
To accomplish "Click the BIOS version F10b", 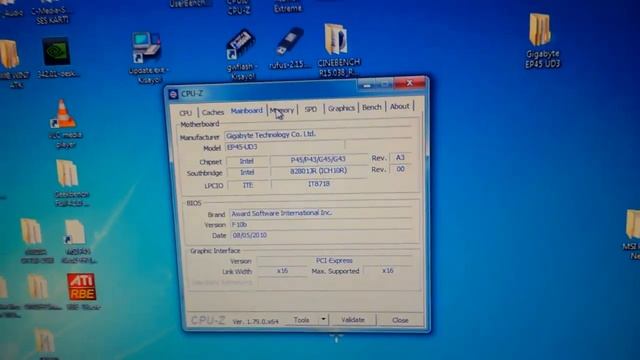I will [x=321, y=224].
